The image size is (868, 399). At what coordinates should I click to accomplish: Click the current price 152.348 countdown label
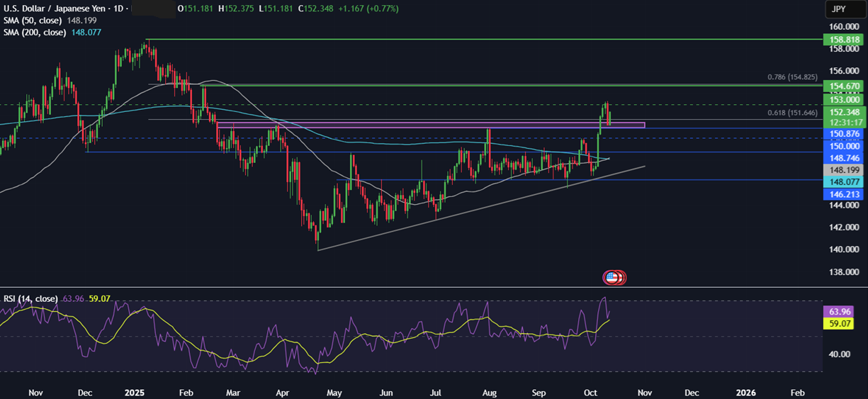(843, 117)
